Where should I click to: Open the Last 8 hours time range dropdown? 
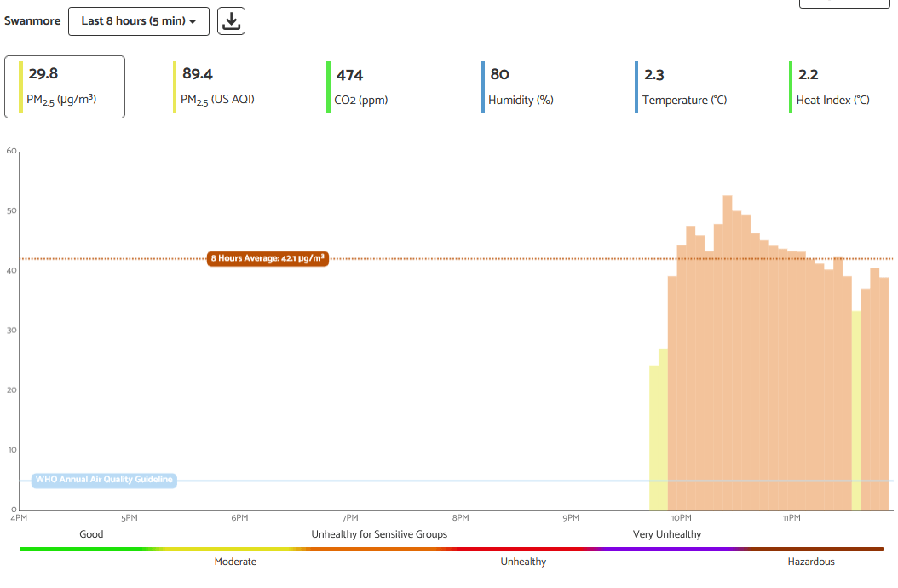[x=138, y=20]
